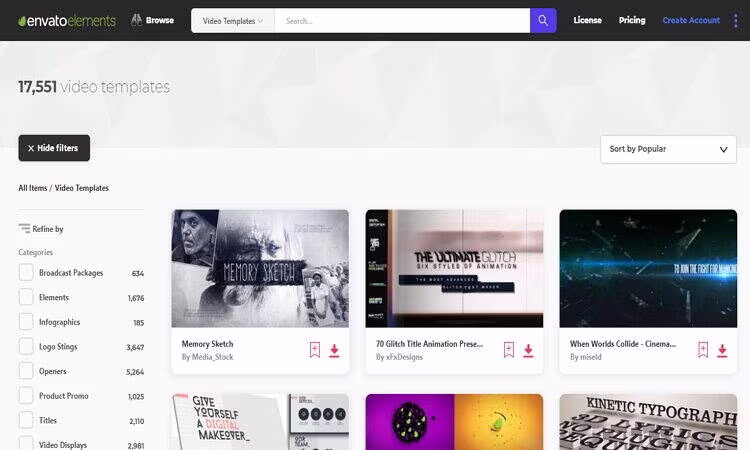
Task: Check the Elements category checkbox
Action: (x=26, y=297)
